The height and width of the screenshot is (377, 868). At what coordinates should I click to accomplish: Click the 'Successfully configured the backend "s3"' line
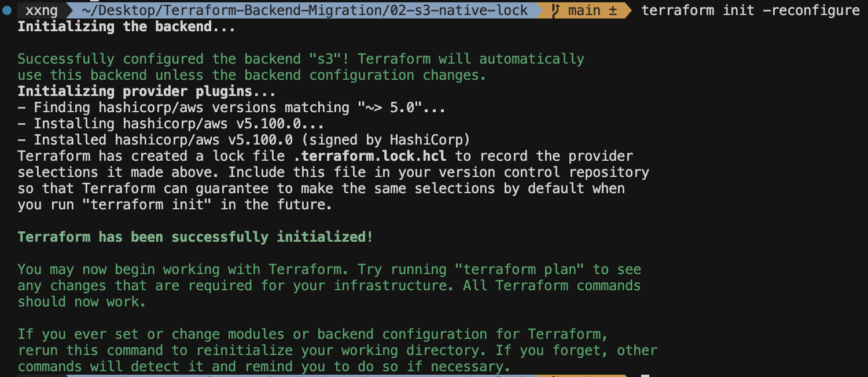[300, 59]
